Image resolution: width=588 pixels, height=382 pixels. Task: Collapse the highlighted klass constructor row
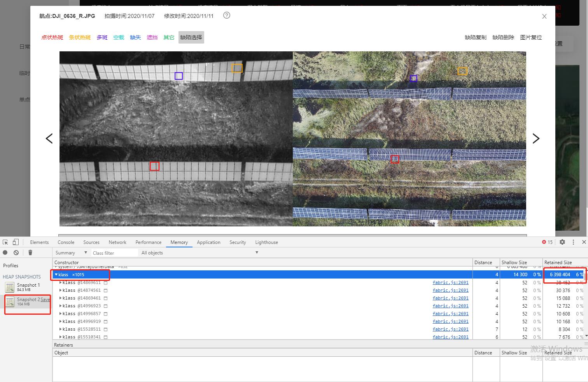tap(56, 274)
